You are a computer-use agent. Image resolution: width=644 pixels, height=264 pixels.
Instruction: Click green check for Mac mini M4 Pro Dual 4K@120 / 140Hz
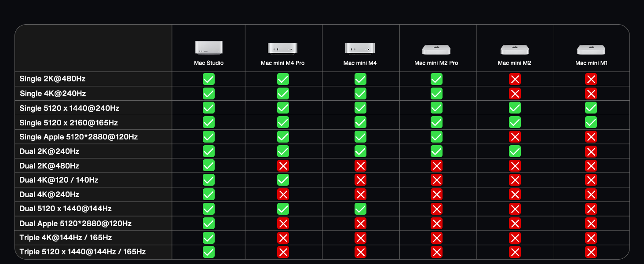(283, 180)
